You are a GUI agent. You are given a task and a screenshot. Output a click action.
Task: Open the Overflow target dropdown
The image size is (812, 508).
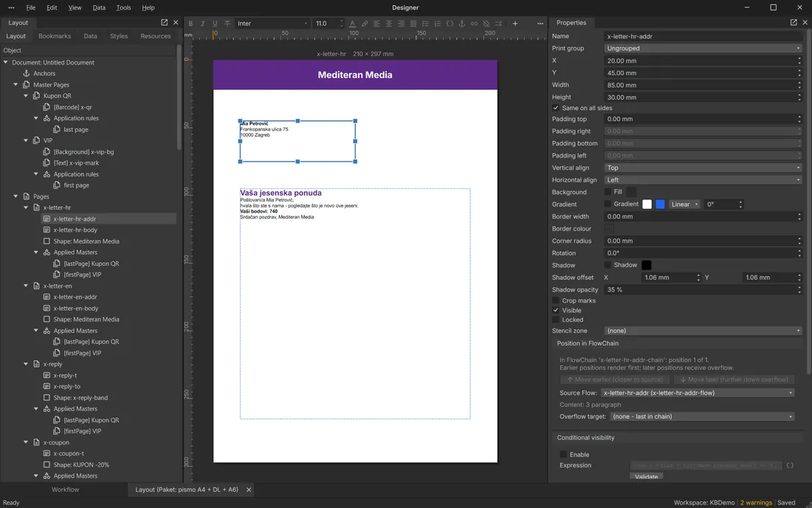(702, 416)
